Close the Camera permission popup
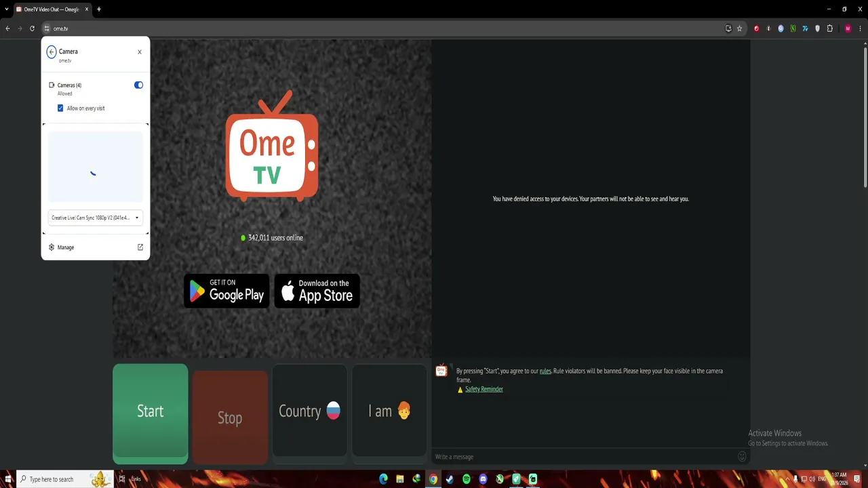 [x=140, y=52]
